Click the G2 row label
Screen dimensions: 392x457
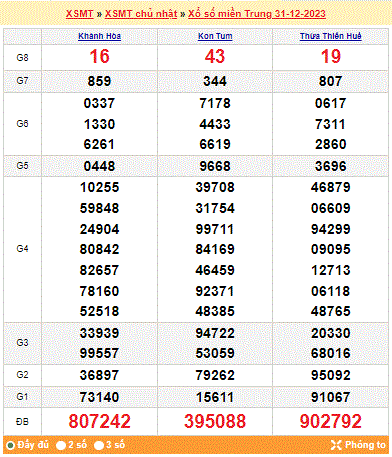[22, 375]
